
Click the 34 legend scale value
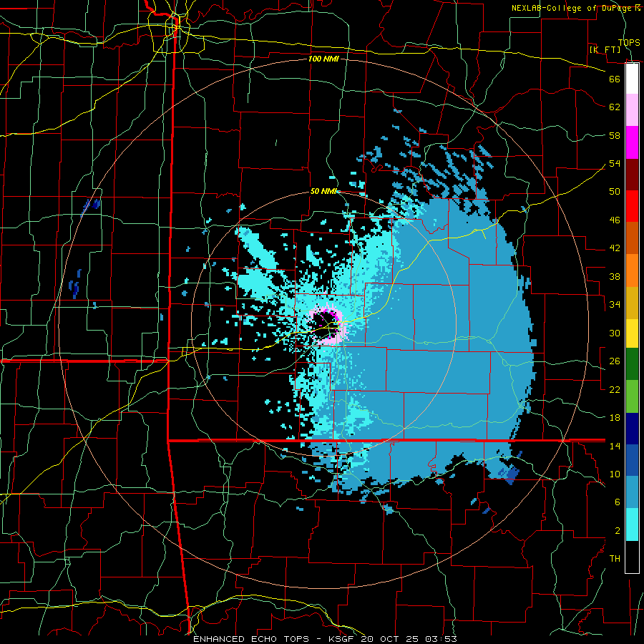[x=615, y=305]
